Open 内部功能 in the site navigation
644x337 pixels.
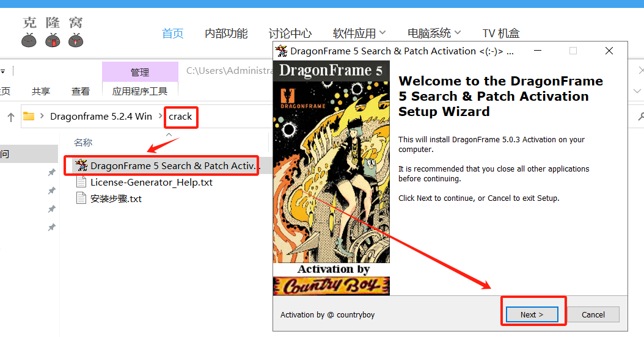(226, 33)
